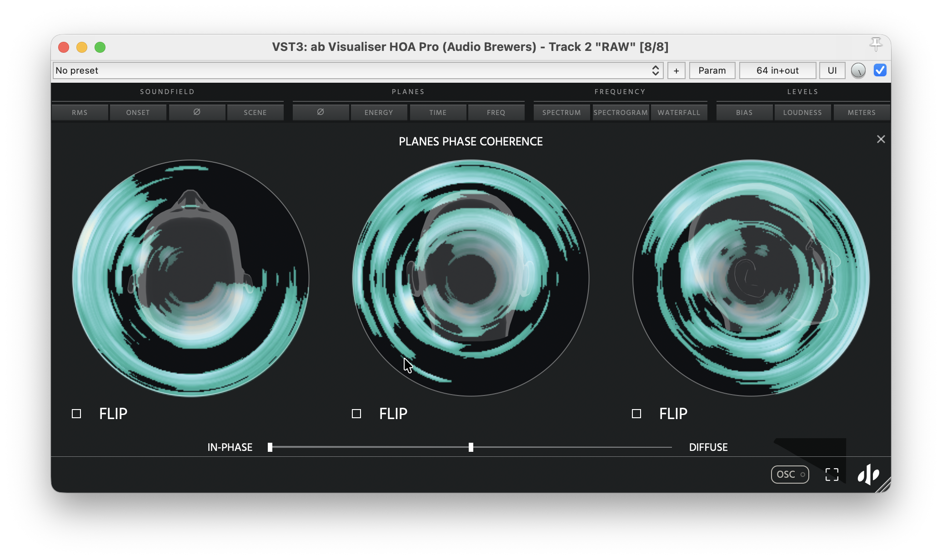
Task: Switch to the FREQ planes view
Action: pos(496,112)
